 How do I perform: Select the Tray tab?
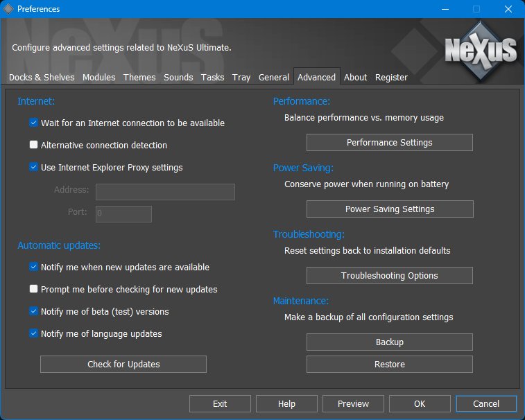241,78
